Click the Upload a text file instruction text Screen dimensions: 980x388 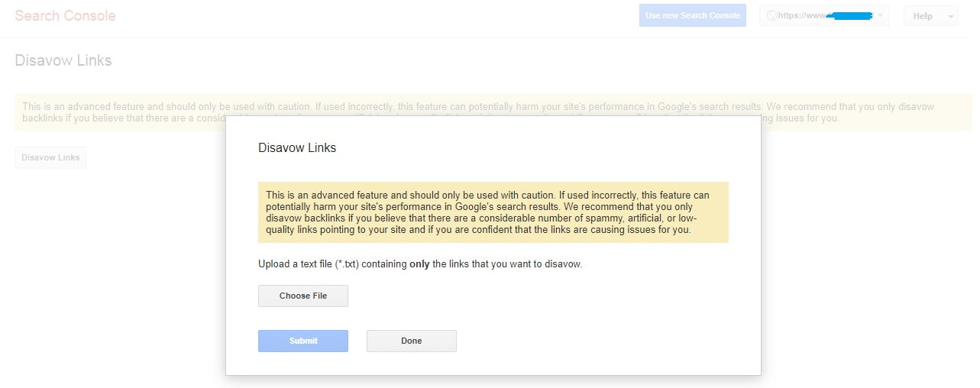tap(420, 264)
